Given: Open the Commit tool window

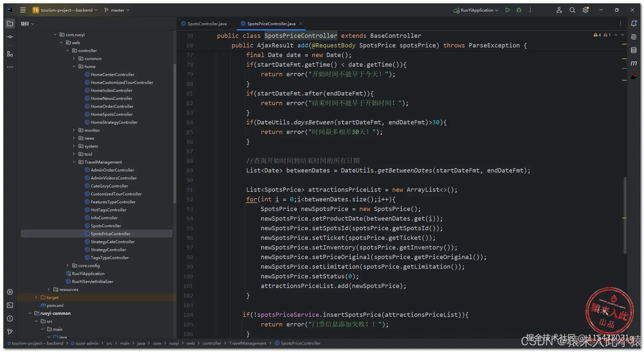Looking at the screenshot, I should (x=10, y=37).
